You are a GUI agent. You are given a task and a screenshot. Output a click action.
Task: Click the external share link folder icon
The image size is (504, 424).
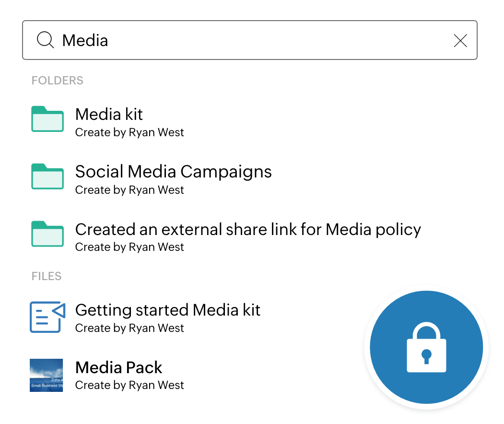click(x=47, y=234)
